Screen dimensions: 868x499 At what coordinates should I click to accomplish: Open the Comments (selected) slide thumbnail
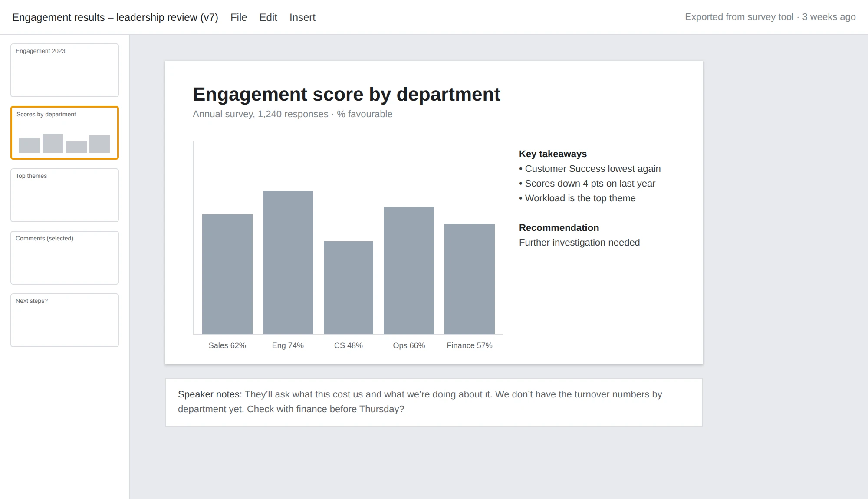pyautogui.click(x=65, y=258)
